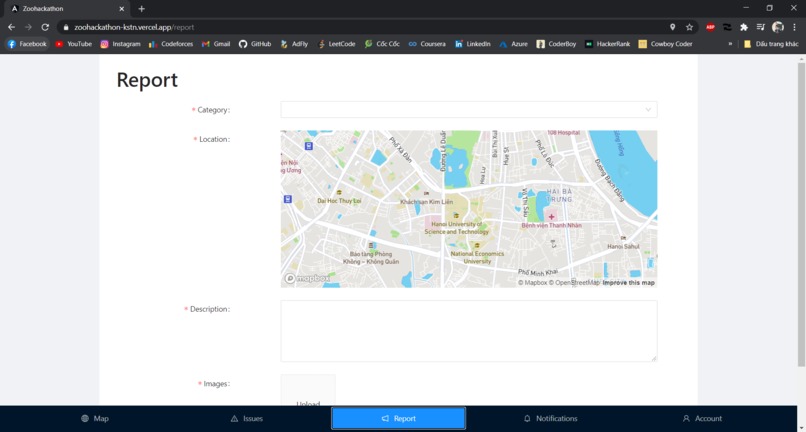This screenshot has height=432, width=806.
Task: Open the Codeforces bookmark
Action: point(171,44)
